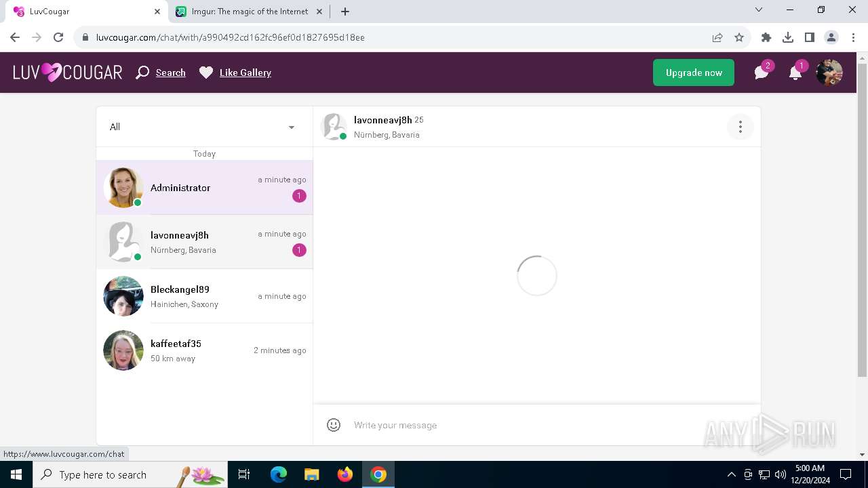Viewport: 868px width, 488px height.
Task: Click the LuvCougar logo
Action: pyautogui.click(x=67, y=73)
